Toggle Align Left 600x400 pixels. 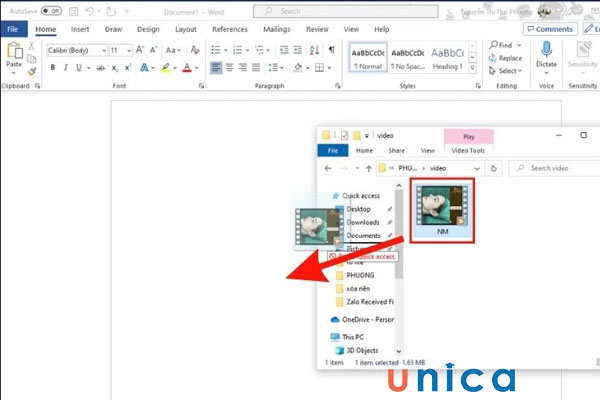click(216, 68)
